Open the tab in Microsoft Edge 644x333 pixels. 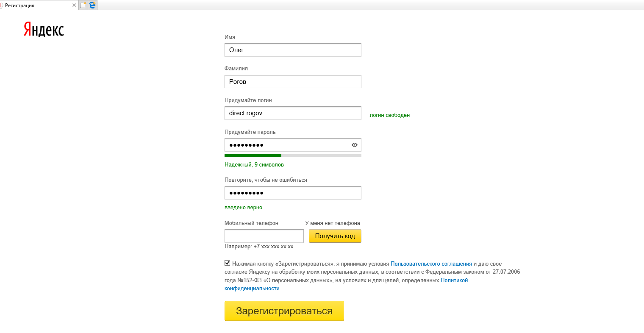click(92, 5)
